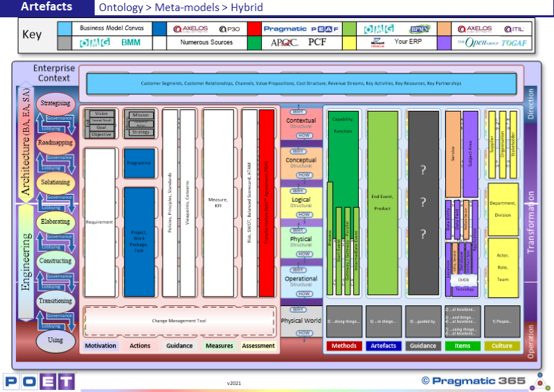554x392 pixels.
Task: Click the Hybrid breadcrumb
Action: click(x=247, y=8)
